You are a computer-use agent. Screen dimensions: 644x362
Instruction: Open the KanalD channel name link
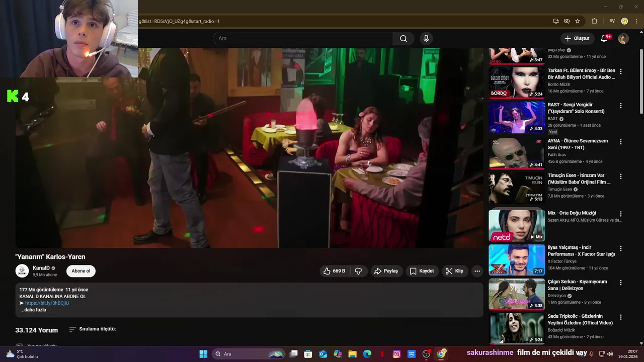(41, 268)
